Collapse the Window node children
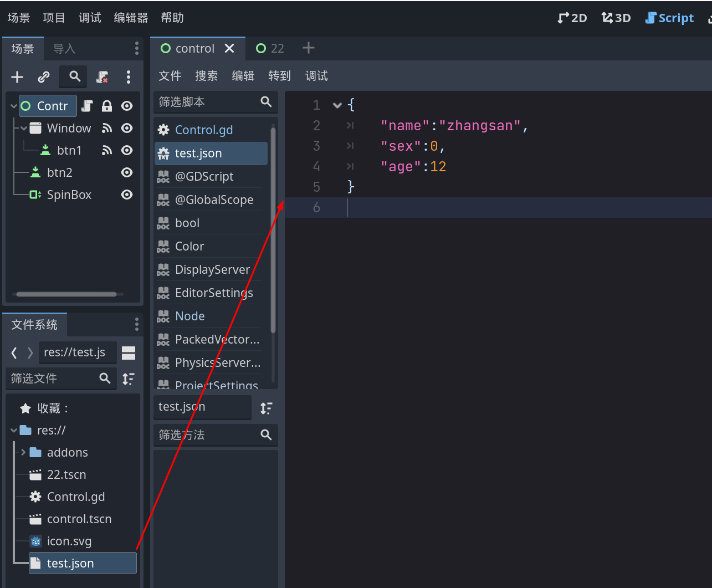Image resolution: width=712 pixels, height=588 pixels. point(24,128)
